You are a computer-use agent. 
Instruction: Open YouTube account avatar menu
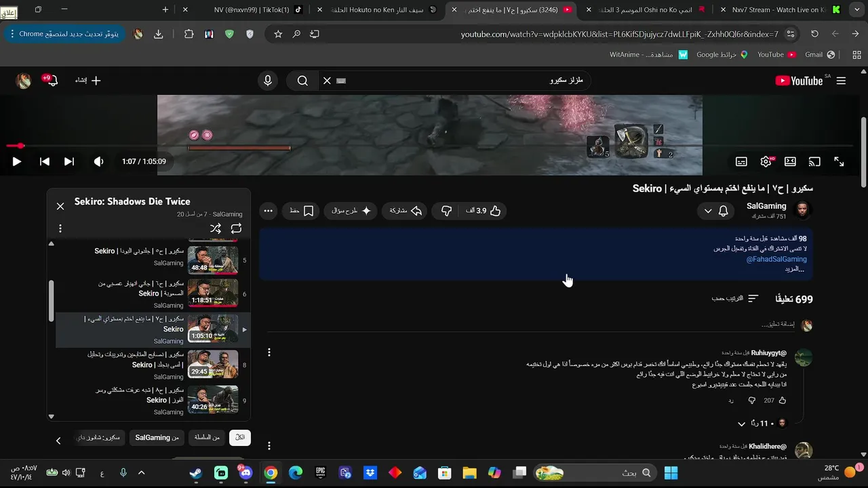[x=24, y=81]
